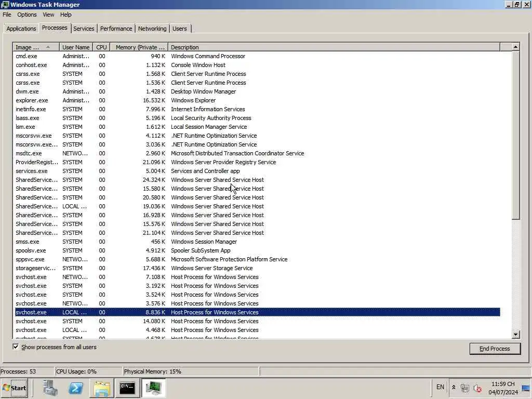
Task: Select the msdtc.exe process
Action: (x=257, y=153)
